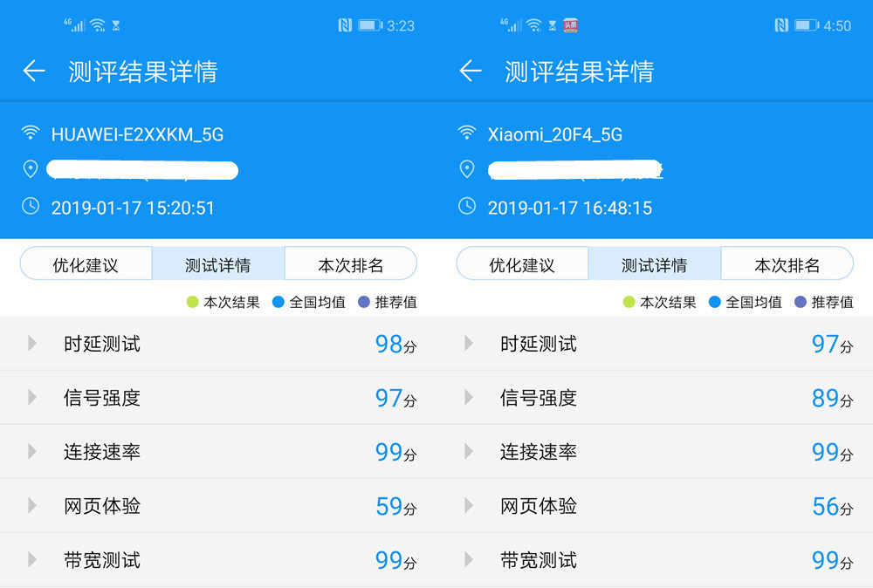Click the WiFi icon beside HUAWEI-E2XXKM_5G
The height and width of the screenshot is (588, 873).
pyautogui.click(x=31, y=133)
